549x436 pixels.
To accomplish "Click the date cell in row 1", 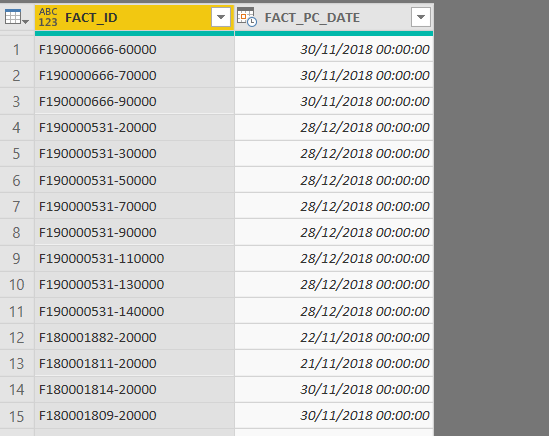I will [334, 49].
